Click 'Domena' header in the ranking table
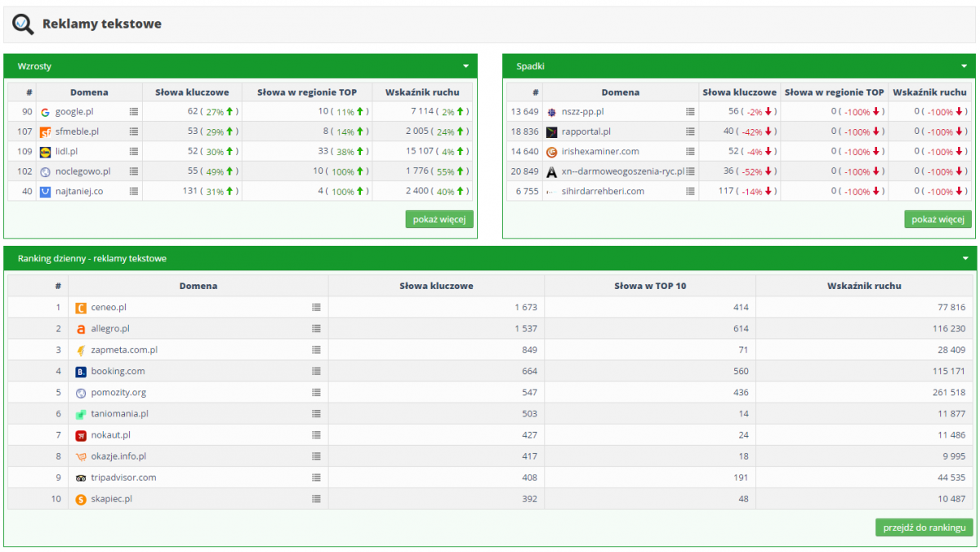Screen dimensions: 980x552 pyautogui.click(x=198, y=286)
